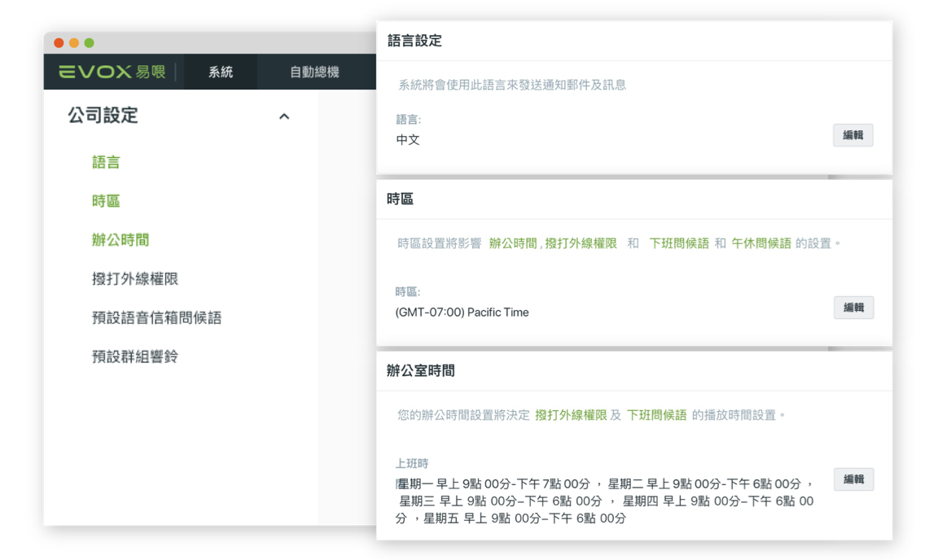This screenshot has height=560, width=938.
Task: Click the 時區 panel title
Action: pyautogui.click(x=401, y=199)
